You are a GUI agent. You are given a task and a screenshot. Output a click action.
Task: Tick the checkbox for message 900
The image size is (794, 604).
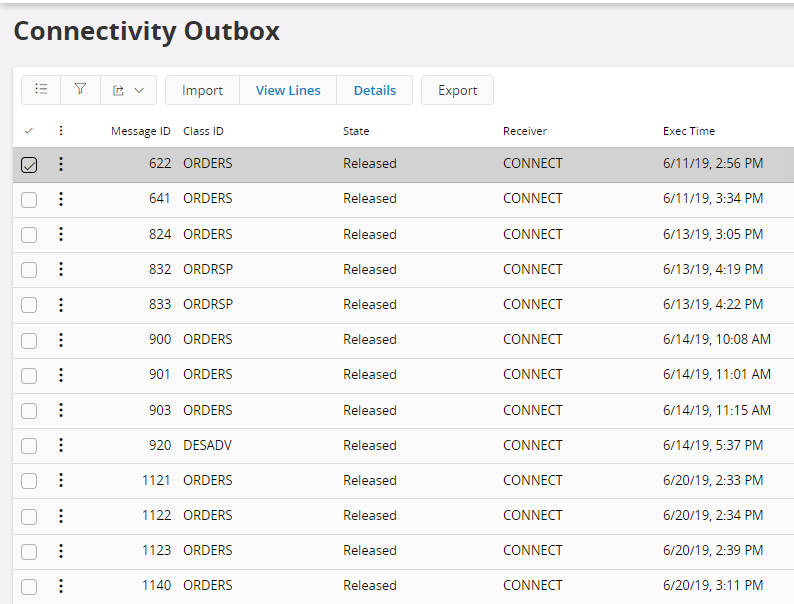click(x=29, y=340)
